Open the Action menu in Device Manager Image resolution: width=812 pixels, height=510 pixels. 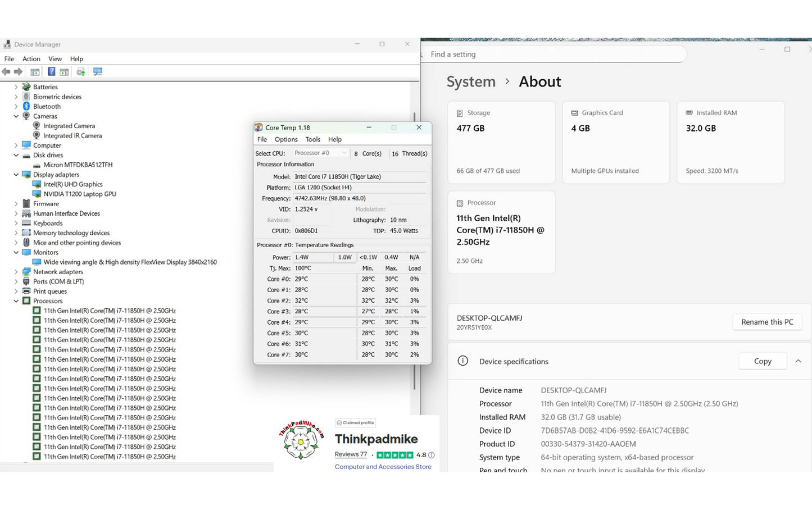pyautogui.click(x=31, y=59)
